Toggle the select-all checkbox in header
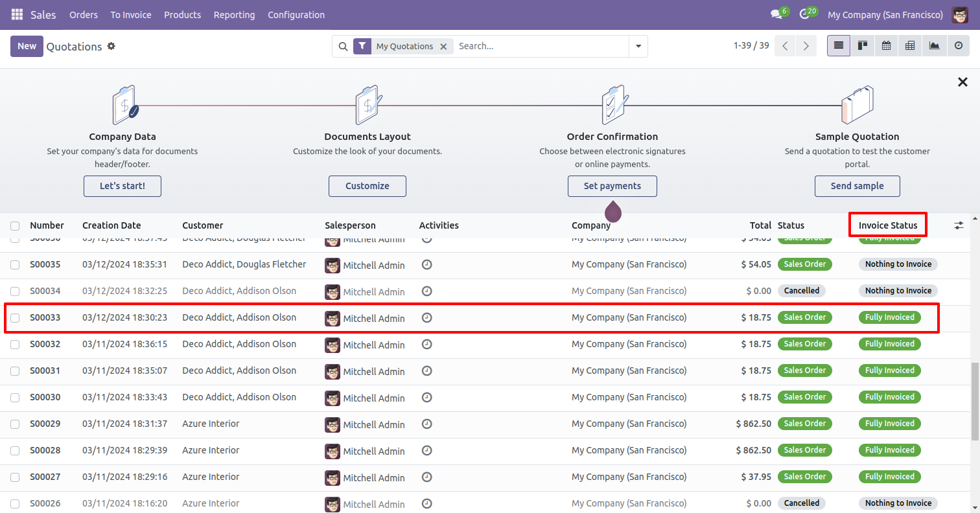Screen dimensions: 980x513 [x=15, y=226]
